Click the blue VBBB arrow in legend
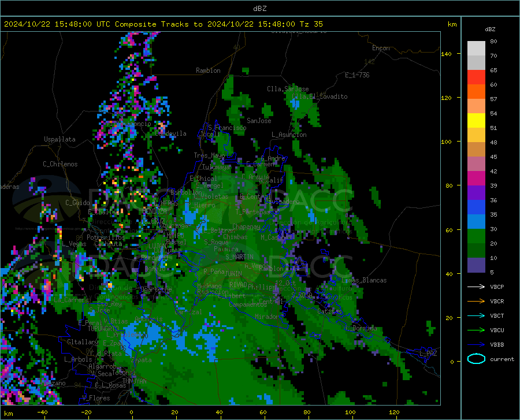Image resolution: width=520 pixels, height=420 pixels. (x=476, y=345)
